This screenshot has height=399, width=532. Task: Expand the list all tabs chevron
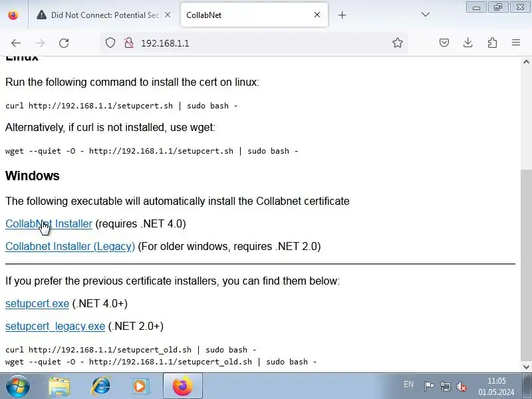point(426,15)
